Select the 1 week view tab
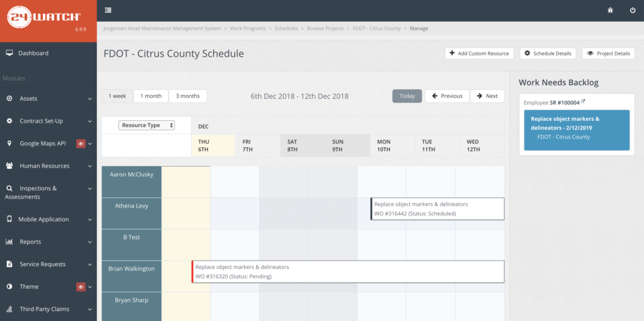Image resolution: width=644 pixels, height=321 pixels. pyautogui.click(x=118, y=96)
